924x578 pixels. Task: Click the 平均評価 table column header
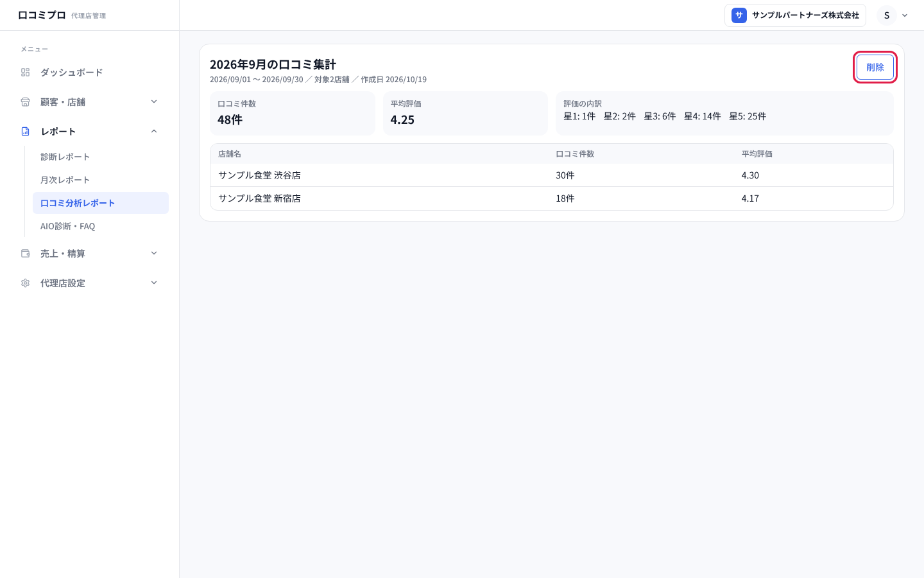coord(757,154)
